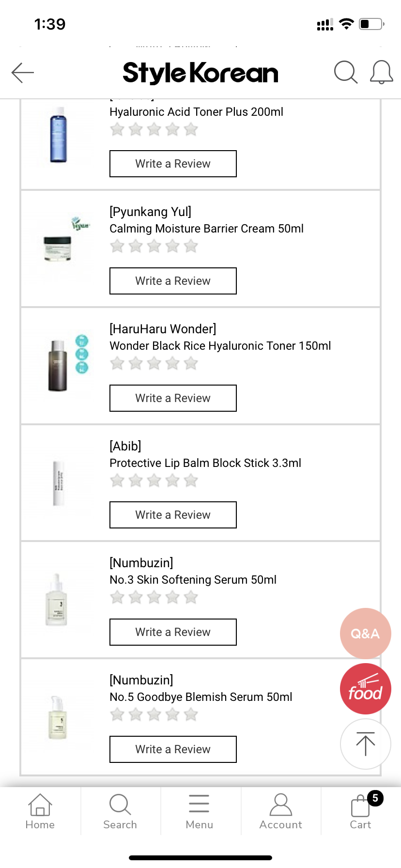Open the Cart with 5 items
The image size is (401, 868).
(x=361, y=811)
